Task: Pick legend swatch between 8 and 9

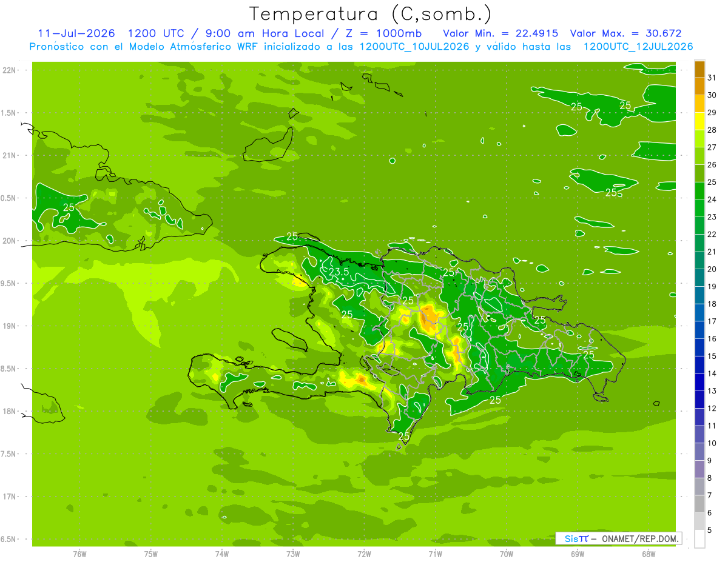Action: (699, 469)
